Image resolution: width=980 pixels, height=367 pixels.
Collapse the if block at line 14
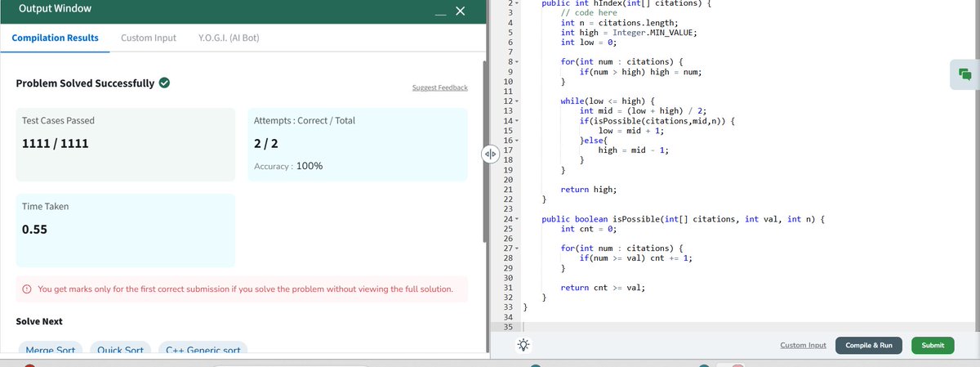coord(519,121)
